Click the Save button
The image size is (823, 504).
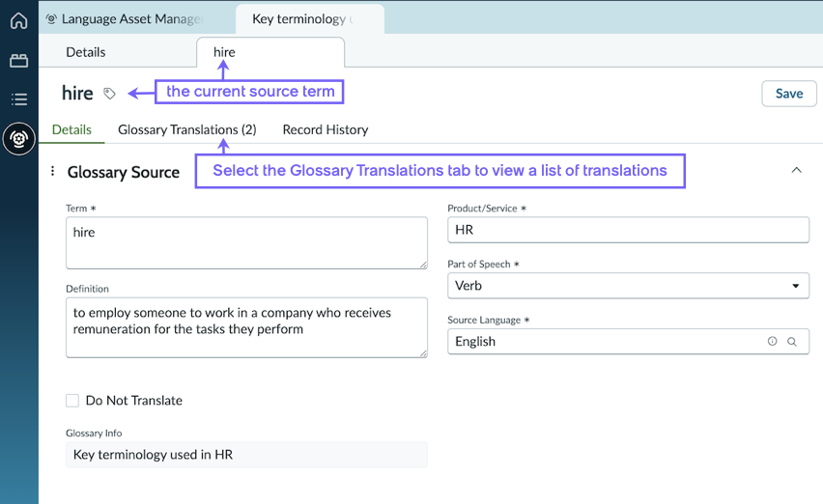789,94
